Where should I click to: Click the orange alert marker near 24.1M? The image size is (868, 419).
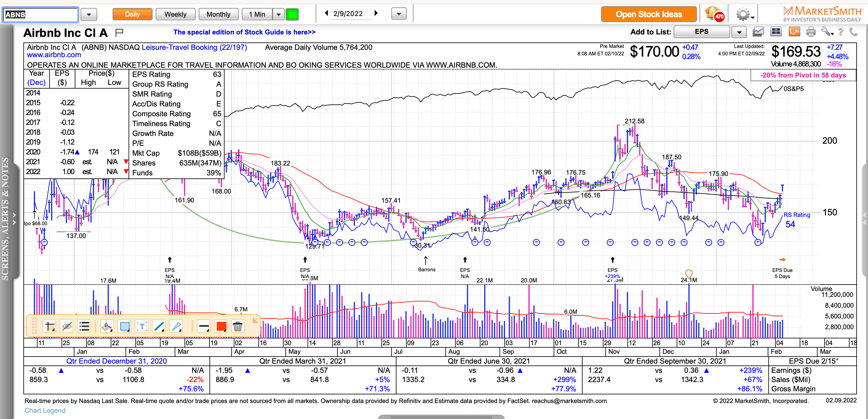[689, 273]
